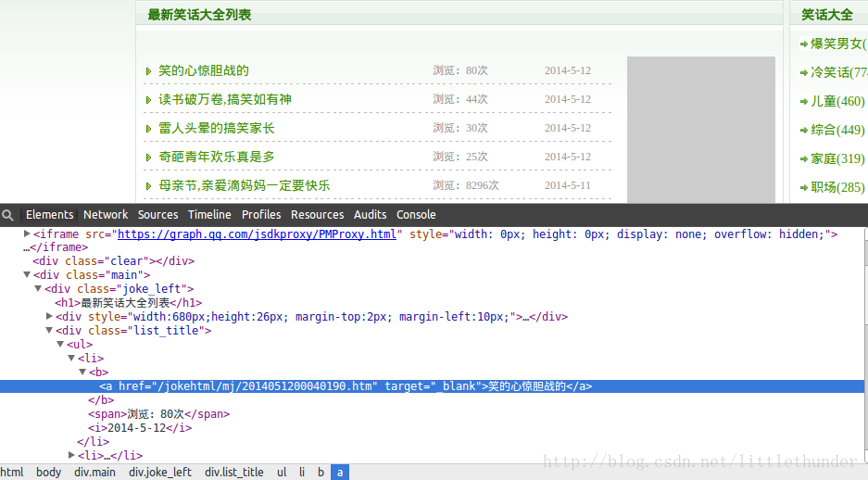The image size is (868, 480).
Task: Open the 儿童(460) category link
Action: click(837, 101)
